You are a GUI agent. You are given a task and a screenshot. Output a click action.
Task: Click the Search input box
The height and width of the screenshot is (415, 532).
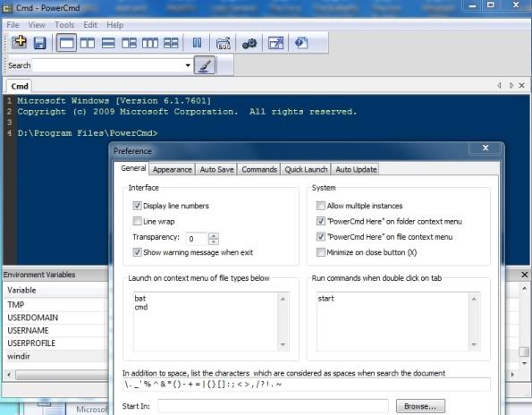108,65
